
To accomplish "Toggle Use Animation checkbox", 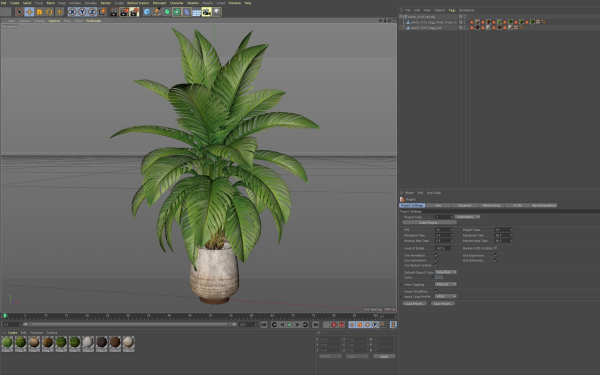I will [x=436, y=255].
